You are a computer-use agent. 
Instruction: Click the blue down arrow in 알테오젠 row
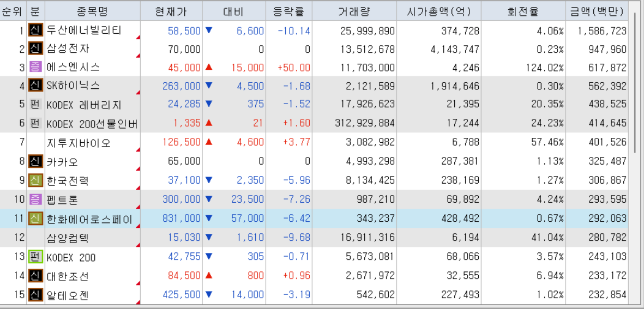coord(209,294)
